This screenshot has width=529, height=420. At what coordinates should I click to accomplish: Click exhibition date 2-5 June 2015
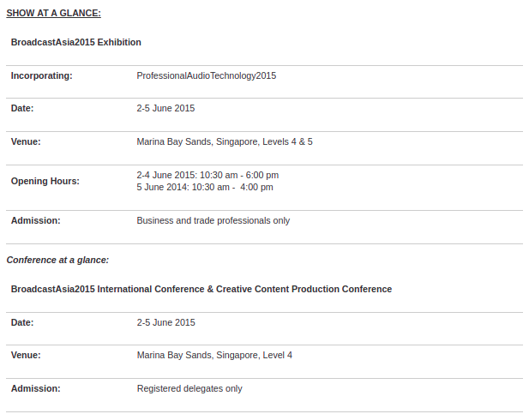click(165, 108)
